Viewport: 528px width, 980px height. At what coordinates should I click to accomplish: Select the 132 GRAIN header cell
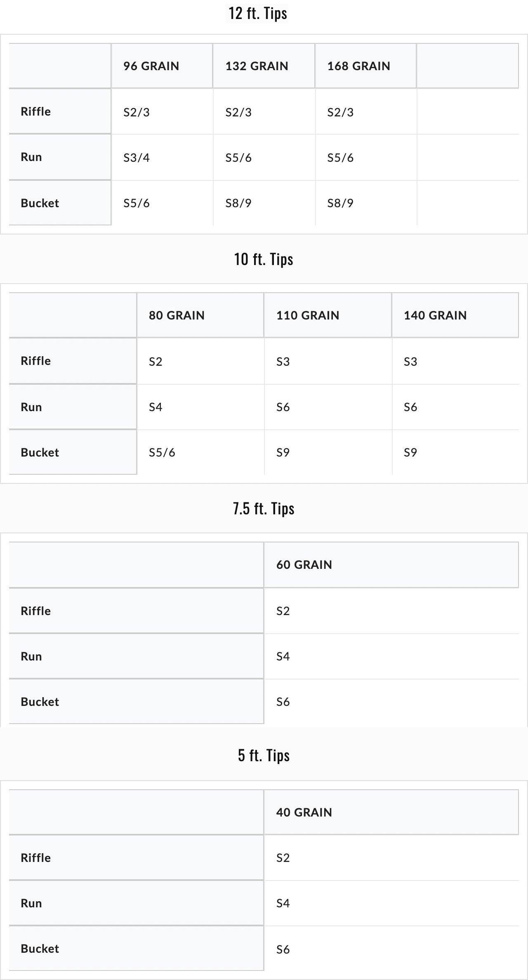(264, 66)
